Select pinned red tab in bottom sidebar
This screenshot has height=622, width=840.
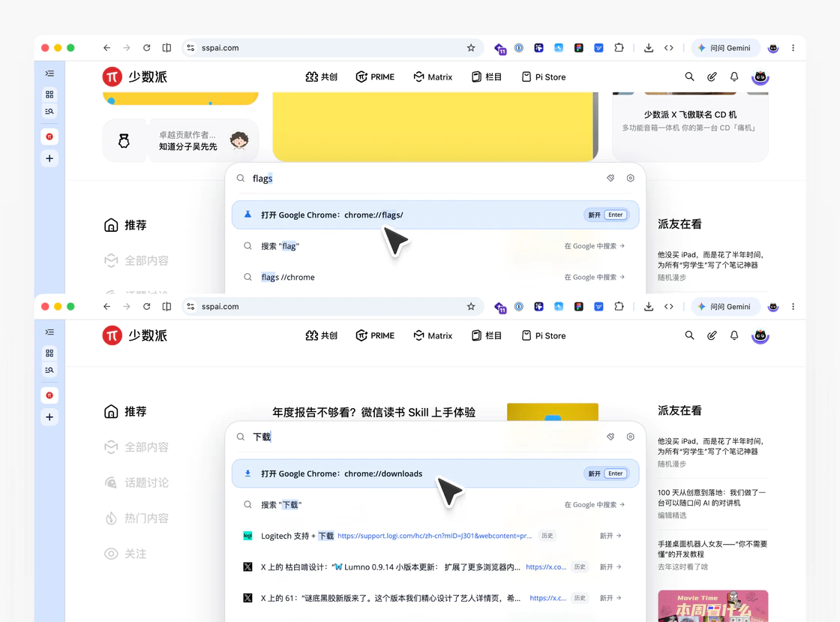pyautogui.click(x=49, y=395)
